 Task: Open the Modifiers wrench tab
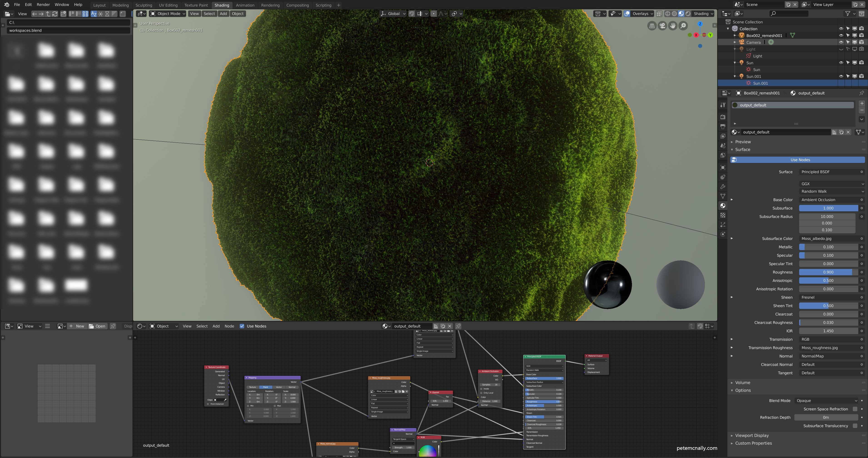click(723, 187)
